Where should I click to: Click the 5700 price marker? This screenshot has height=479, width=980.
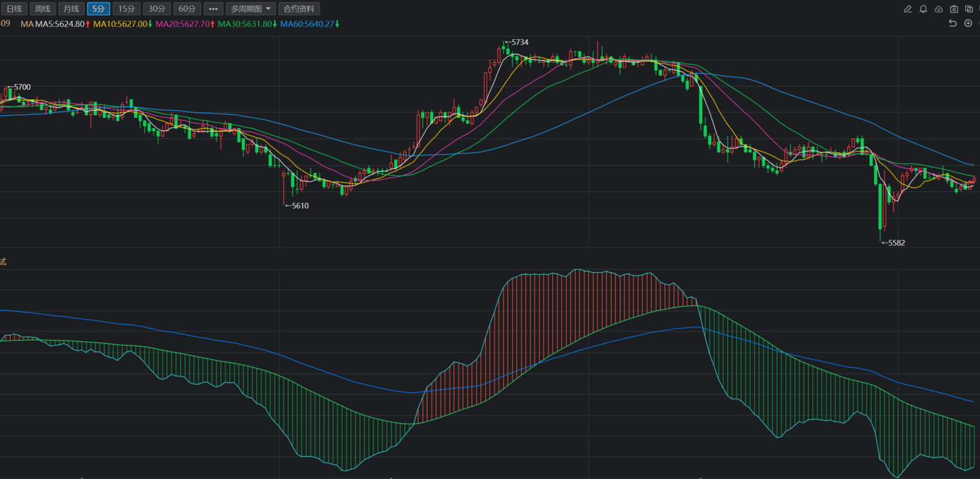click(x=18, y=87)
